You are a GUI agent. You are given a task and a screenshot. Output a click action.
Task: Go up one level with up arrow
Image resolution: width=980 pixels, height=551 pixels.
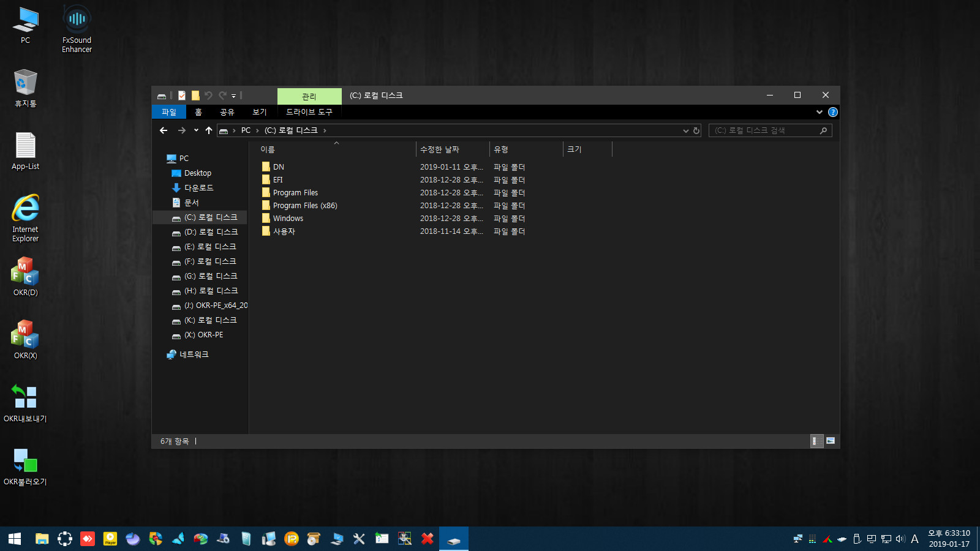click(209, 130)
